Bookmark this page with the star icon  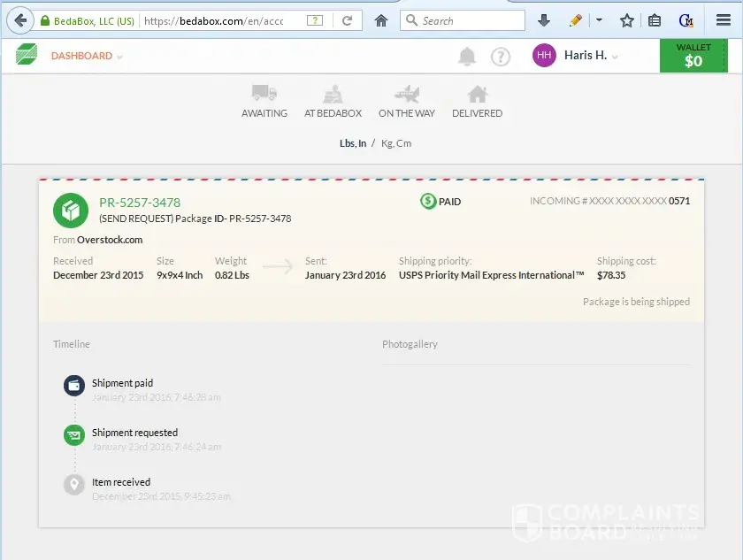[x=627, y=20]
